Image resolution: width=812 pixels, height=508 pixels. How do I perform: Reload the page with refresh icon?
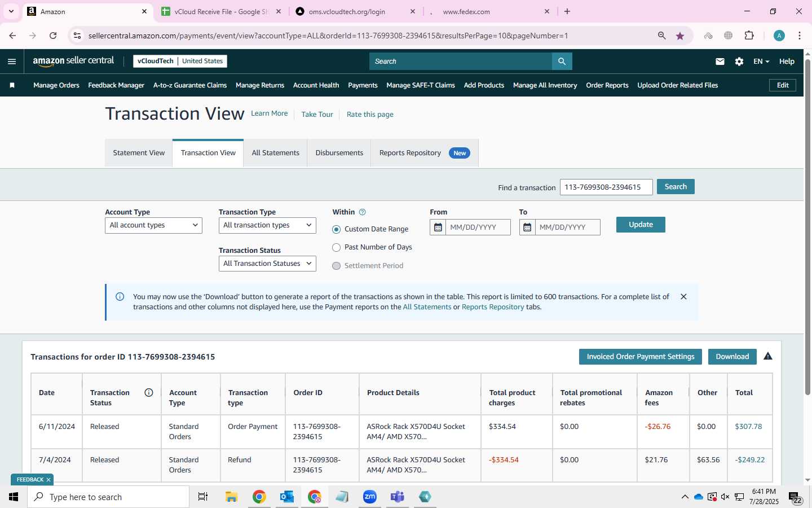click(53, 36)
